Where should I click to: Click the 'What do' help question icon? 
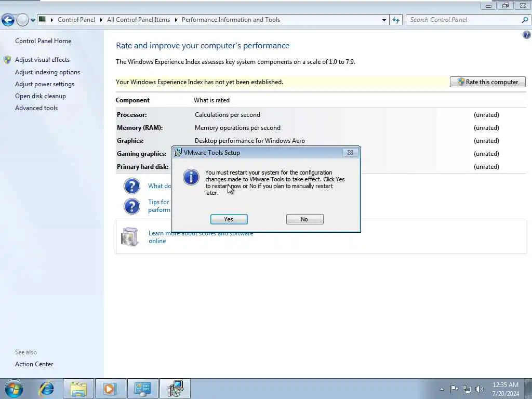click(x=132, y=186)
